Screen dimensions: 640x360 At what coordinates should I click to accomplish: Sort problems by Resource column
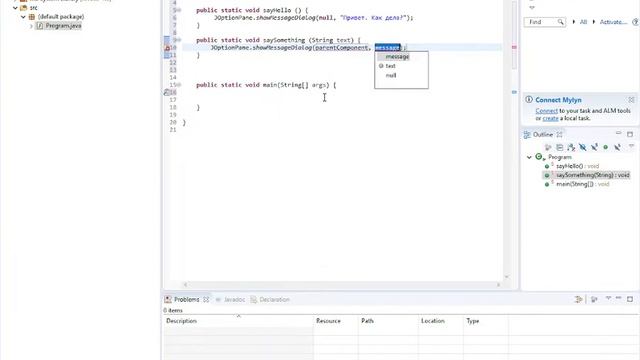coord(336,321)
